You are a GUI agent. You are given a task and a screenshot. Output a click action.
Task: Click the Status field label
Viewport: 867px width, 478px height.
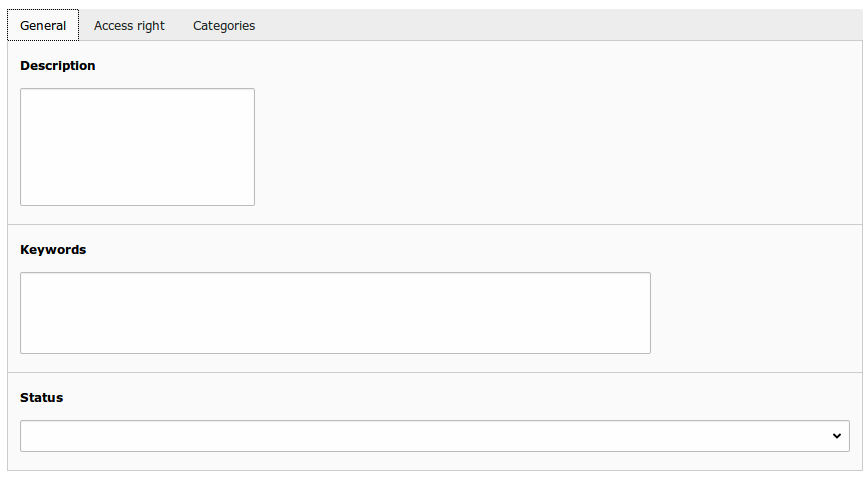point(41,398)
